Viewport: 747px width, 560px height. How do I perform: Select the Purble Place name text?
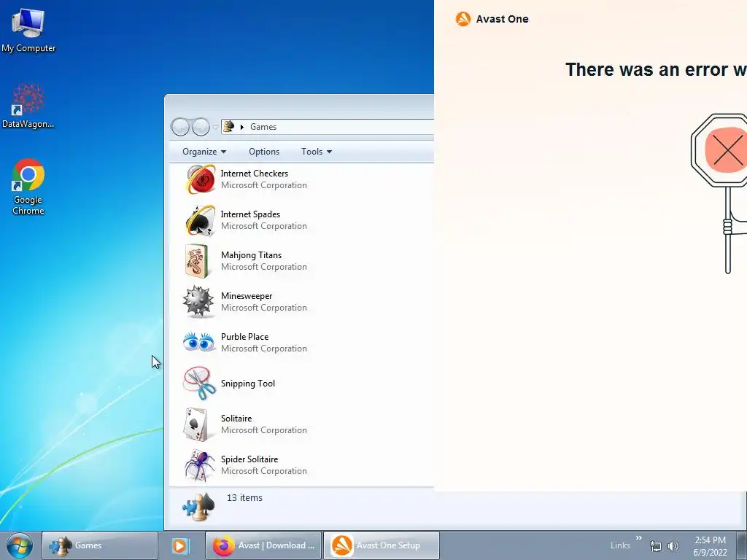click(x=245, y=337)
